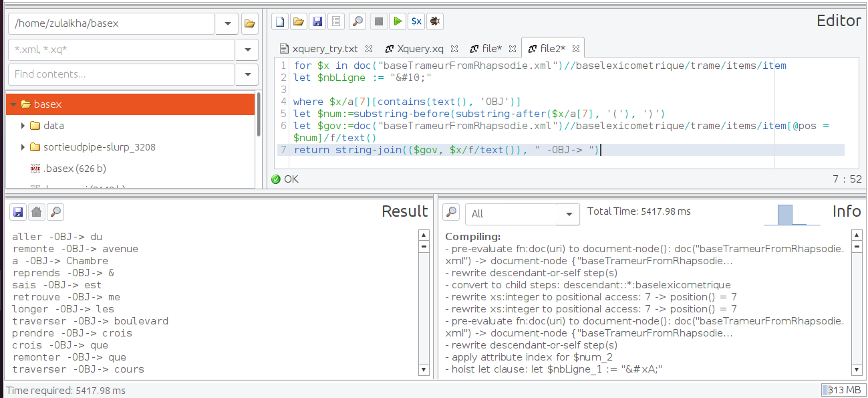Click result line 'remonter -OBJ-> que'

point(69,357)
